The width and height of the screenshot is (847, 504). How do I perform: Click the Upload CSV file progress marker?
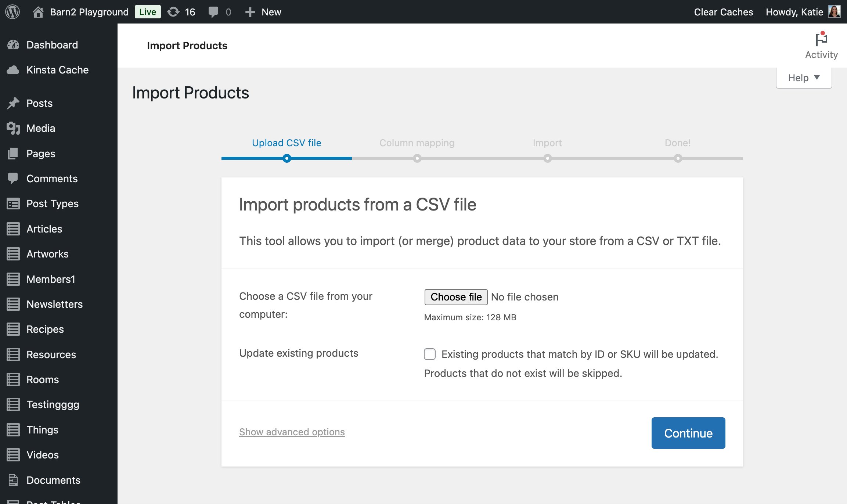(287, 158)
